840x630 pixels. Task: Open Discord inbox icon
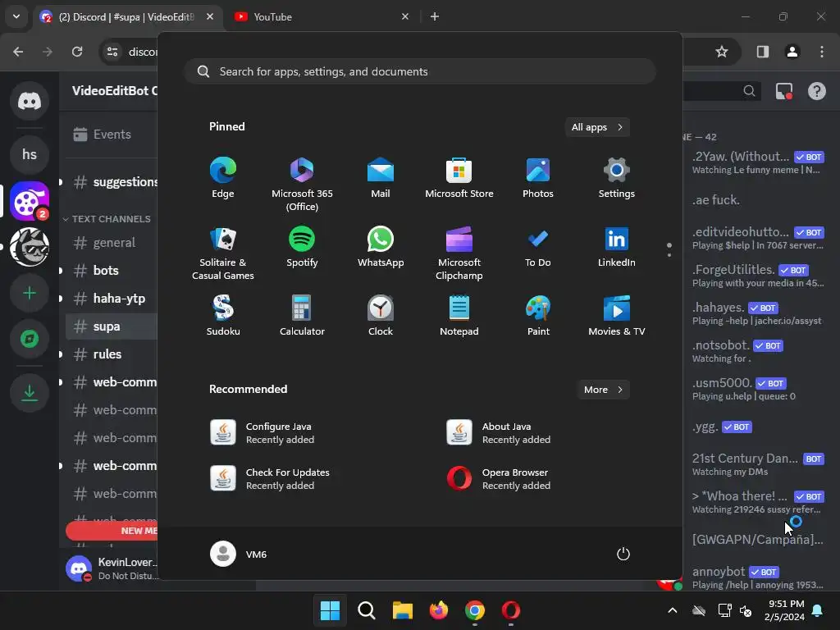point(784,91)
